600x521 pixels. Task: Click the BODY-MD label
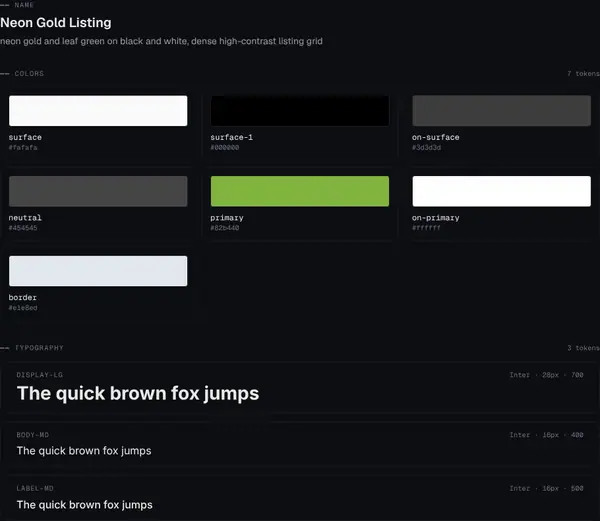click(33, 435)
